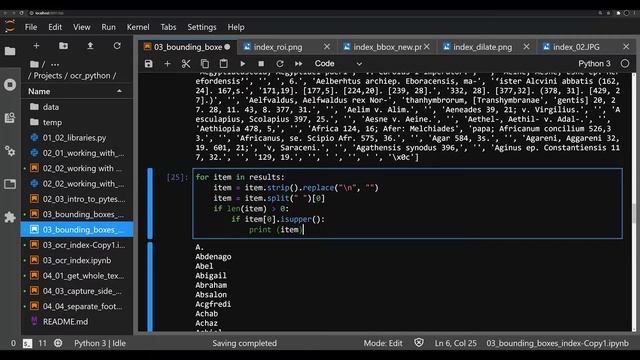The height and width of the screenshot is (360, 640).
Task: Select 01_02_libraries.py file
Action: 77,138
